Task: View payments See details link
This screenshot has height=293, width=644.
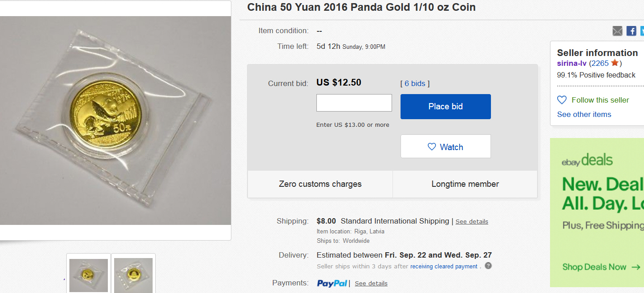Action: click(x=371, y=284)
